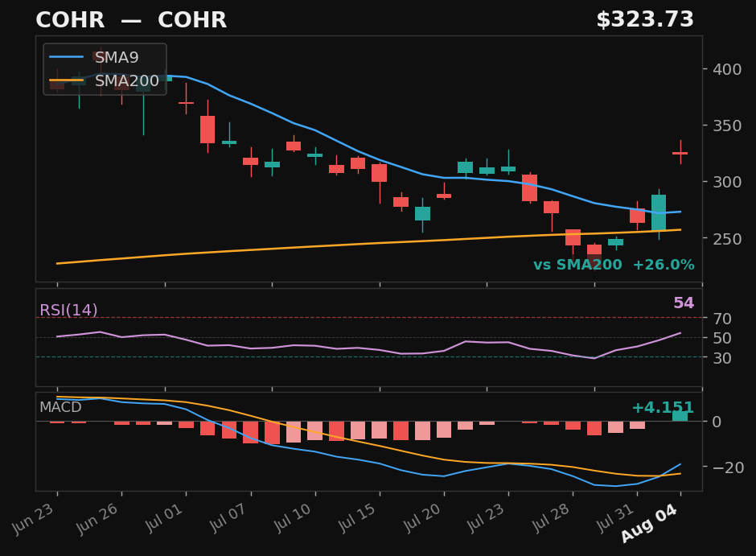Select the SMA200 legend entry
Screen dimensions: 756x556
(x=104, y=80)
